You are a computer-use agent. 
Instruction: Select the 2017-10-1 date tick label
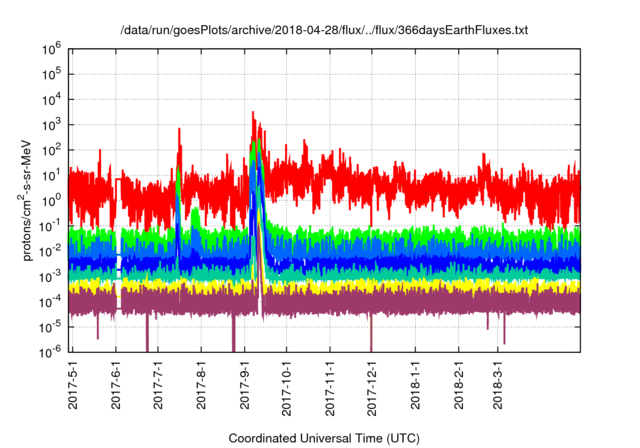point(287,387)
